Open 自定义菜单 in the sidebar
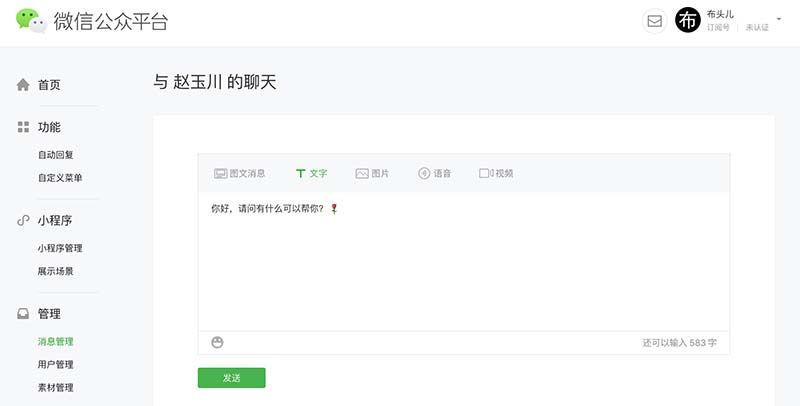This screenshot has width=800, height=406. [x=60, y=177]
